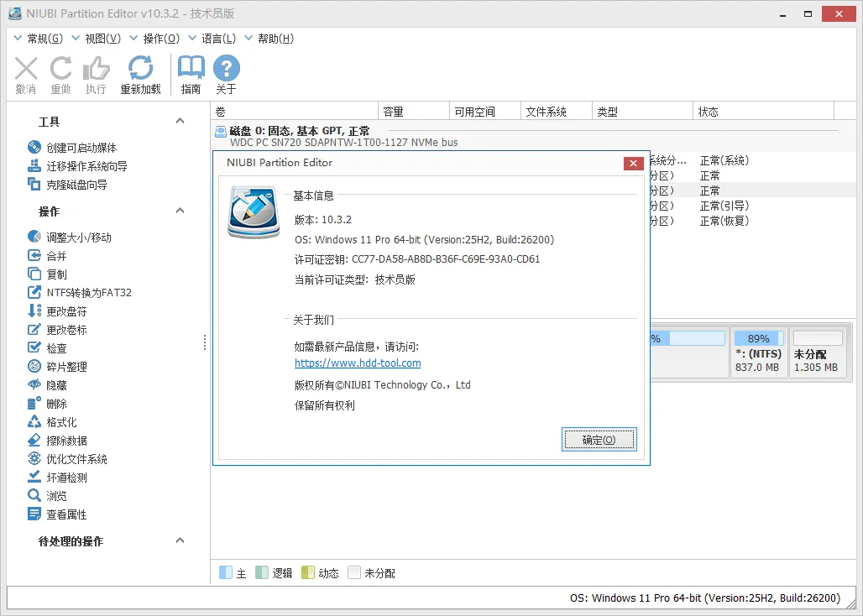Image resolution: width=863 pixels, height=616 pixels.
Task: Open the 查看属性 properties icon
Action: (34, 514)
